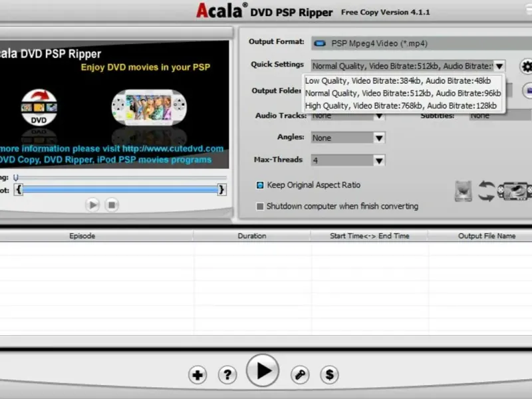Click the Acala DVD PSP Ripper logo
This screenshot has width=532, height=399.
pos(265,11)
